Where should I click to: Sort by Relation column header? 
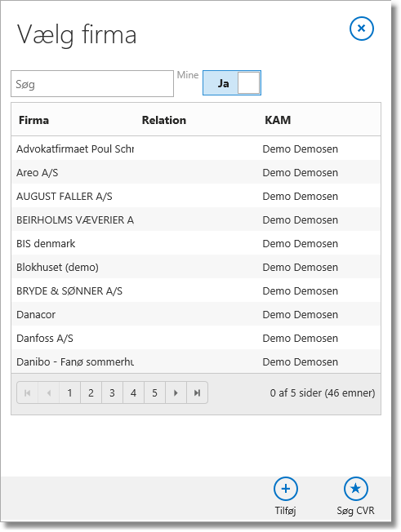pyautogui.click(x=164, y=120)
